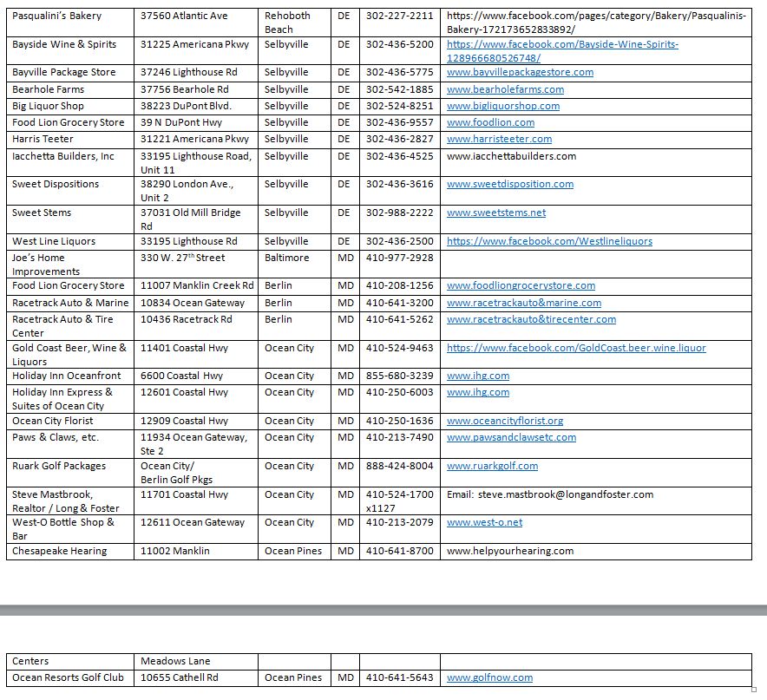Click the www.sweetstems.net link

496,213
